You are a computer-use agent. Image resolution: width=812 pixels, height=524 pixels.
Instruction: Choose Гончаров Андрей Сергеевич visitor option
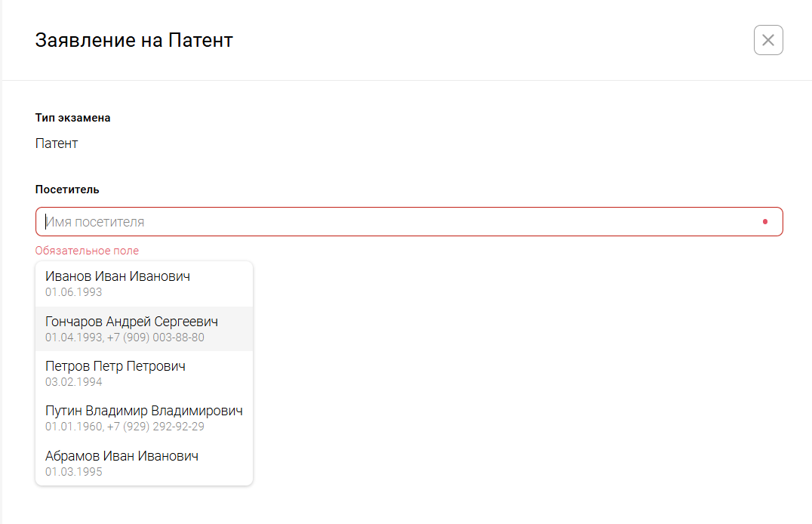(131, 322)
